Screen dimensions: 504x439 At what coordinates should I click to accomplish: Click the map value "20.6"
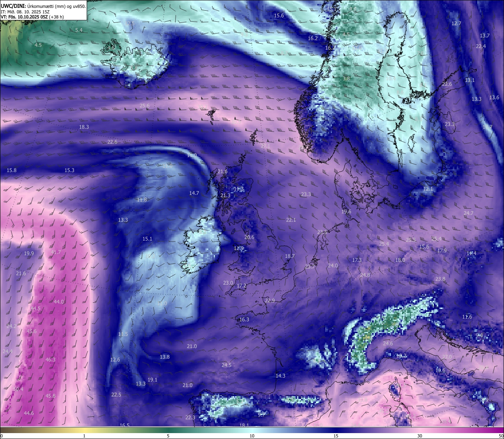click(x=249, y=237)
